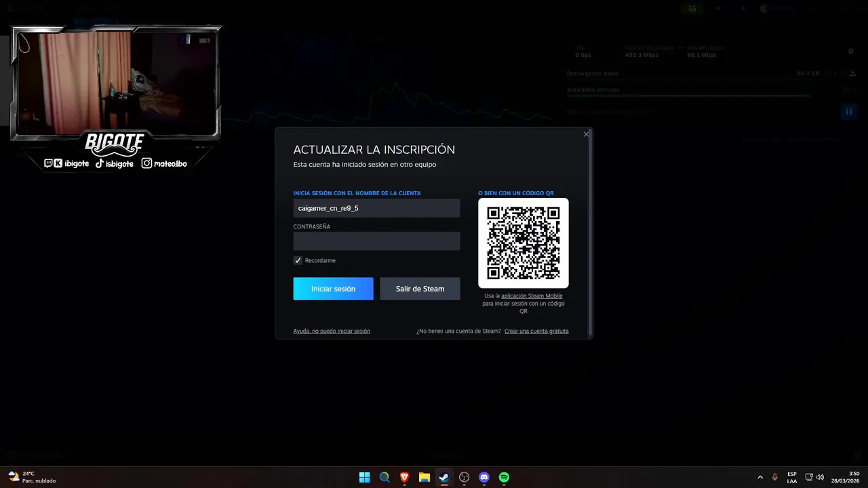This screenshot has width=868, height=488.
Task: Click the volume tray icon
Action: (821, 477)
